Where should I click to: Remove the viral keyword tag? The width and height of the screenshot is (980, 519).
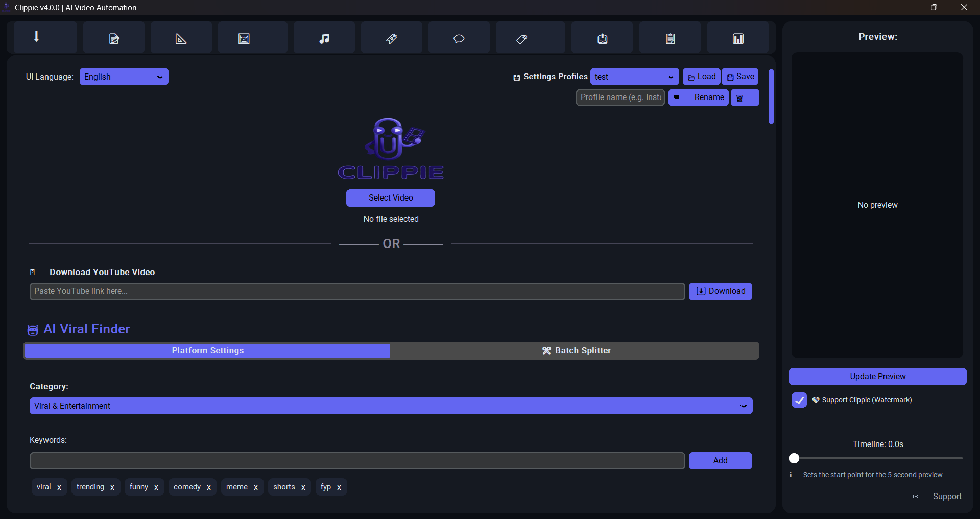(x=59, y=487)
